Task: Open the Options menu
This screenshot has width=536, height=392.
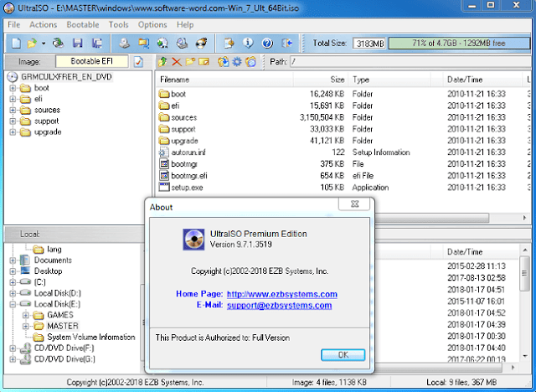Action: (152, 24)
